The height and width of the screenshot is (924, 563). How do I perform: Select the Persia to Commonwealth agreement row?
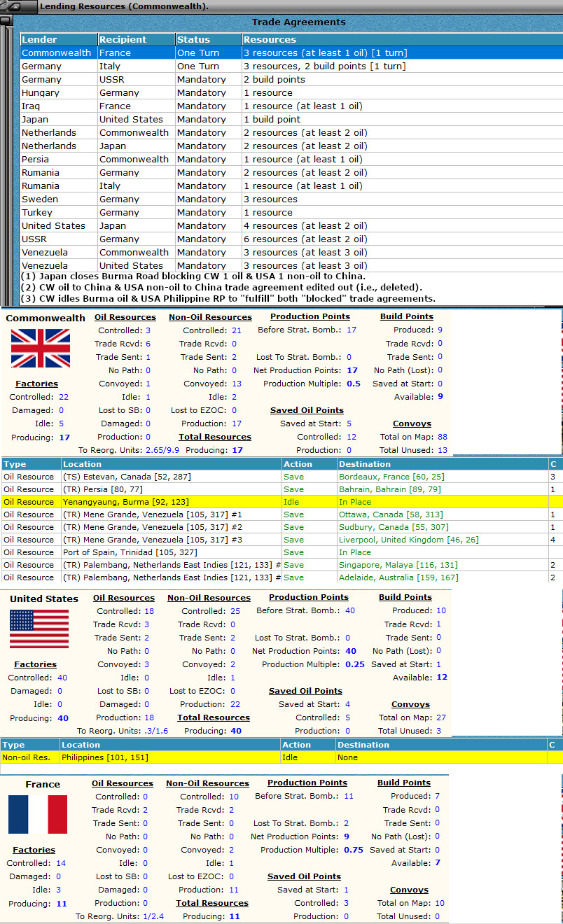[x=291, y=159]
